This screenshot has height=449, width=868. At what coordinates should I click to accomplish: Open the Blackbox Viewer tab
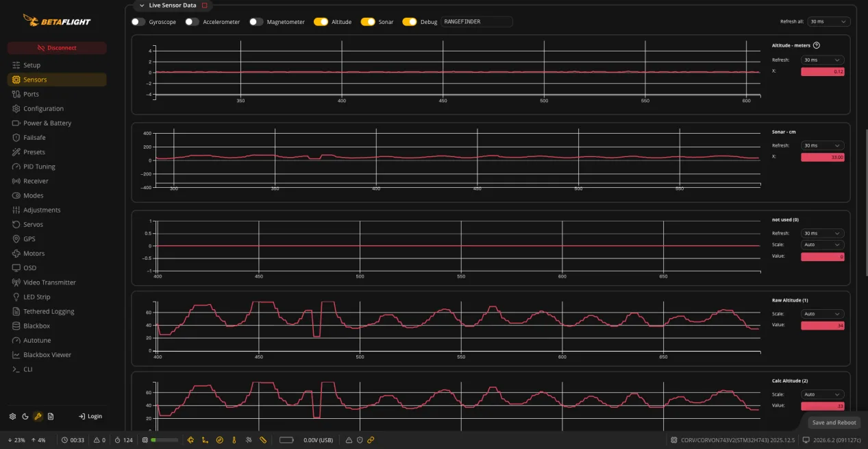tap(57, 355)
